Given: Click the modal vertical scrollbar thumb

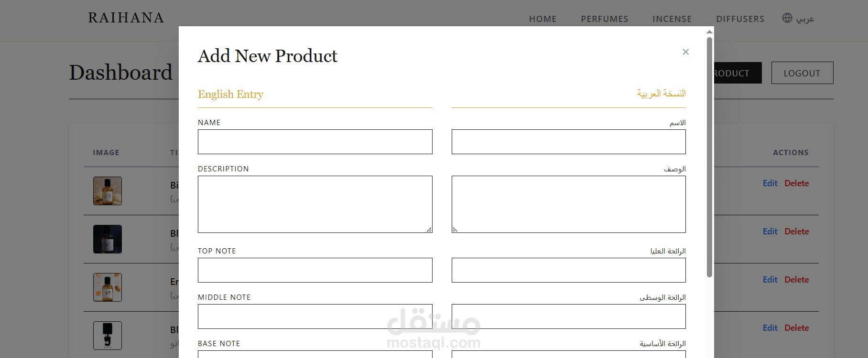Looking at the screenshot, I should [x=709, y=157].
